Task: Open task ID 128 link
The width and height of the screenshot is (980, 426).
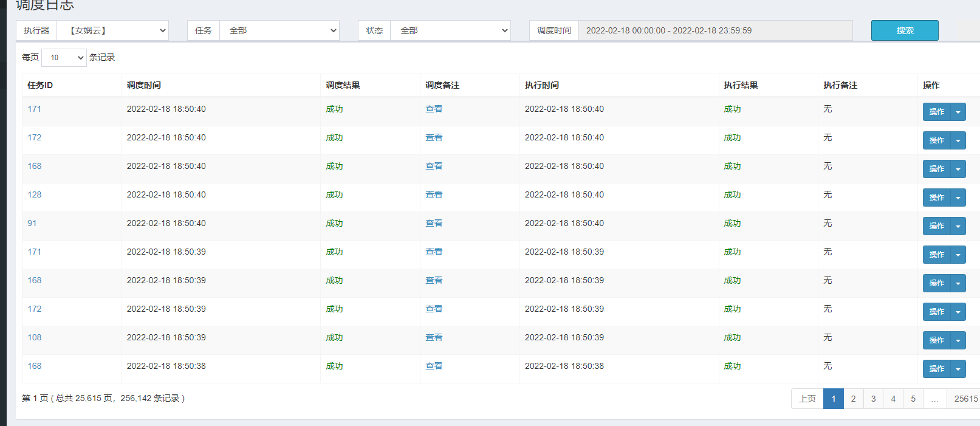Action: click(35, 194)
